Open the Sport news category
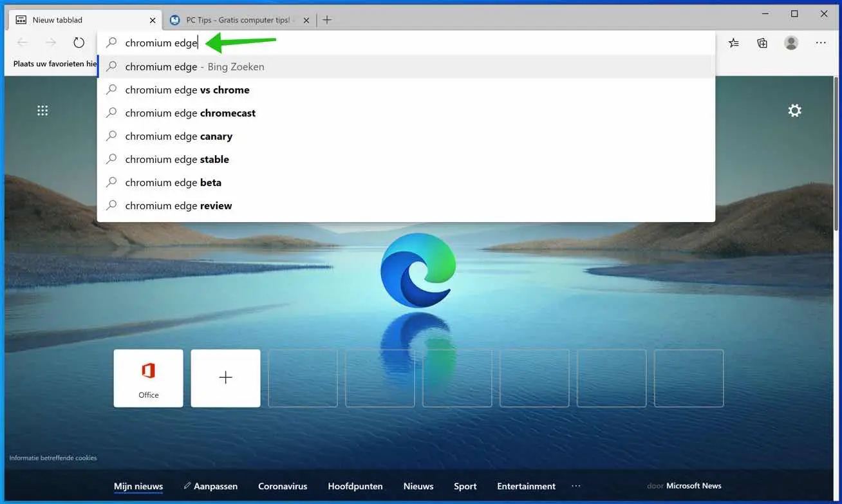 coord(465,487)
